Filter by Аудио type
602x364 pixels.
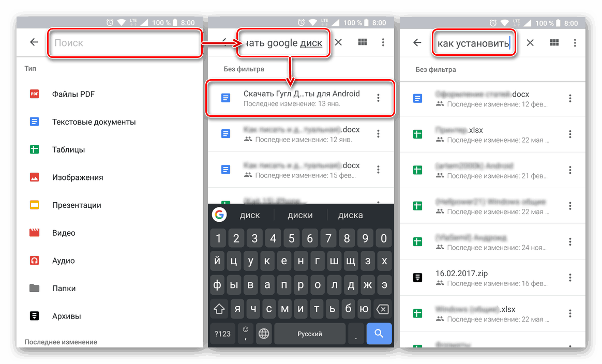coord(110,260)
